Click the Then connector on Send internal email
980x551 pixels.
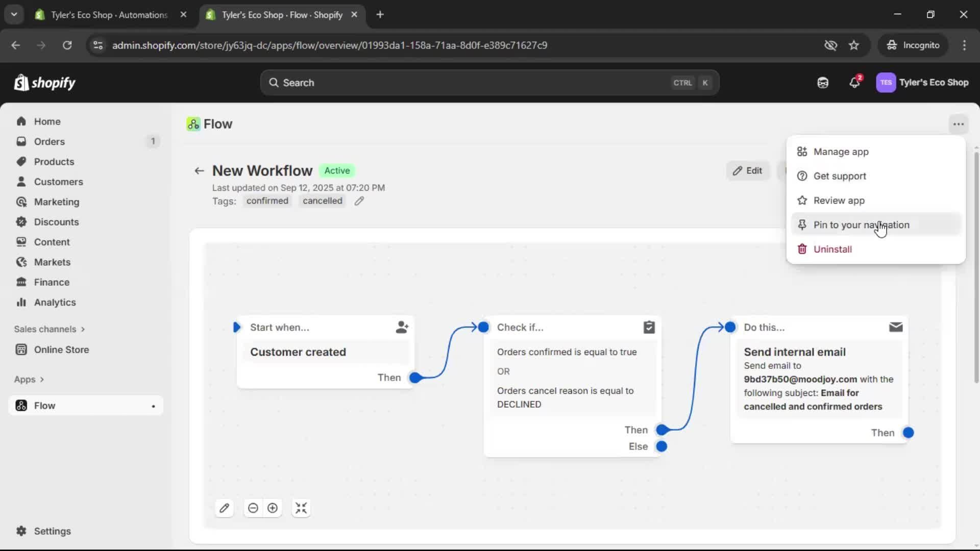coord(908,433)
